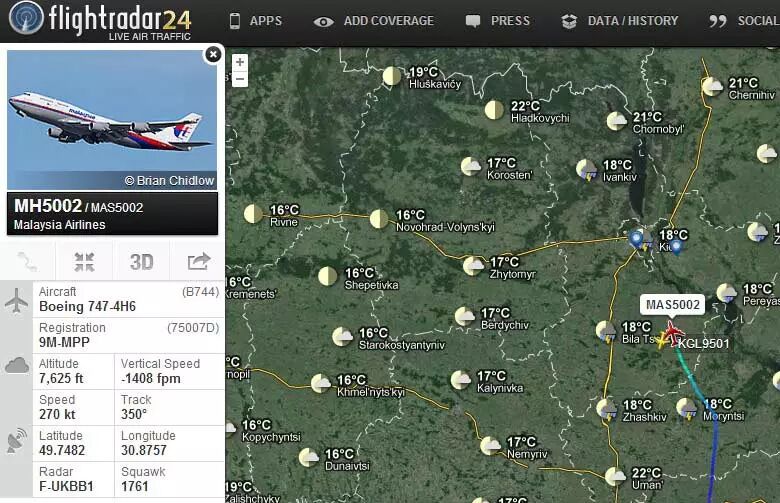Image resolution: width=780 pixels, height=503 pixels.
Task: Click the Dunaivtsi 16°C weather icon
Action: pyautogui.click(x=308, y=457)
